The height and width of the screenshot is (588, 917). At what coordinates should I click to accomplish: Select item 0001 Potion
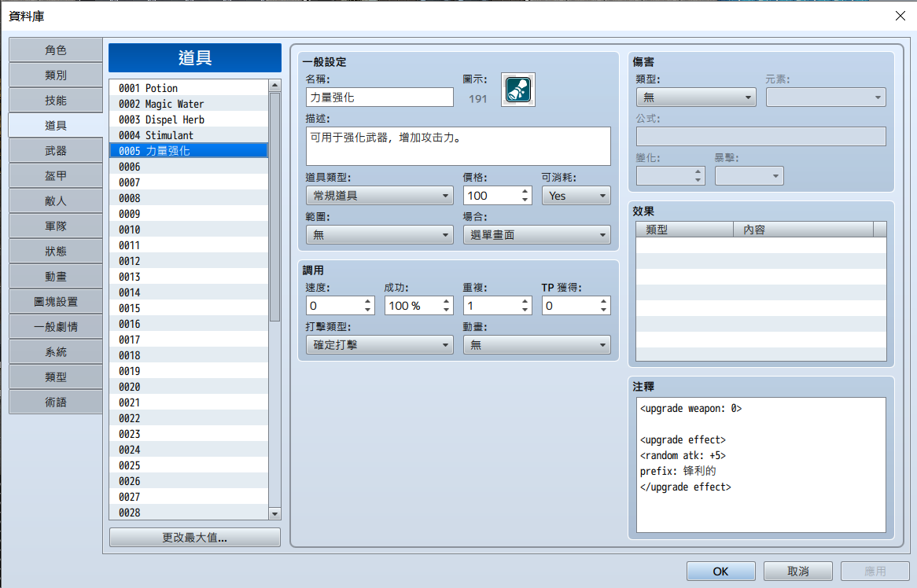[x=189, y=88]
